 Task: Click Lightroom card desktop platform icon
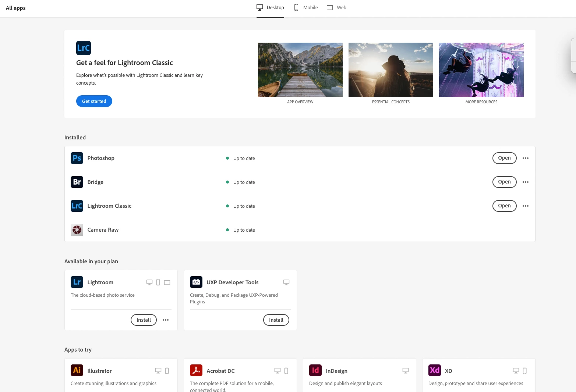click(x=149, y=282)
